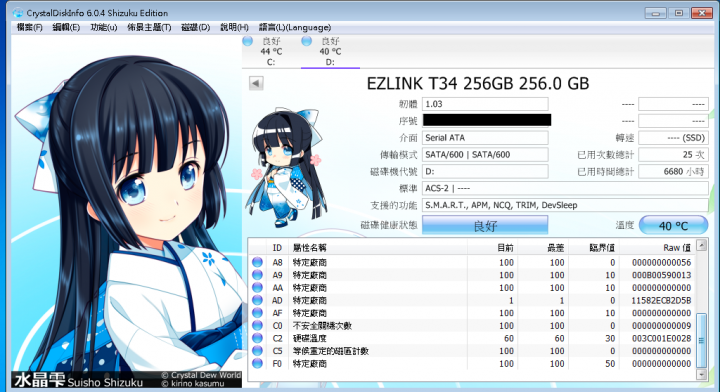The width and height of the screenshot is (720, 392).
Task: Click the attribute list scrollbar thumb
Action: 701,340
